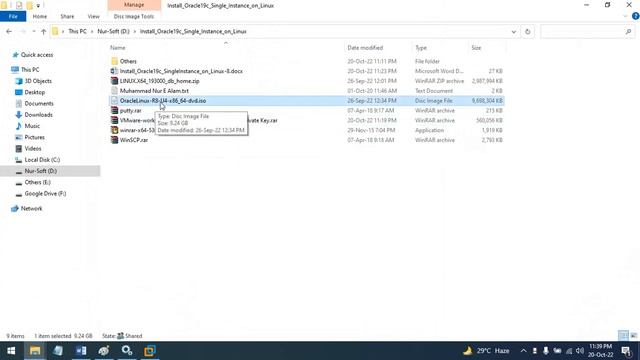This screenshot has height=360, width=640.
Task: Sort by Size column header
Action: coord(476,48)
